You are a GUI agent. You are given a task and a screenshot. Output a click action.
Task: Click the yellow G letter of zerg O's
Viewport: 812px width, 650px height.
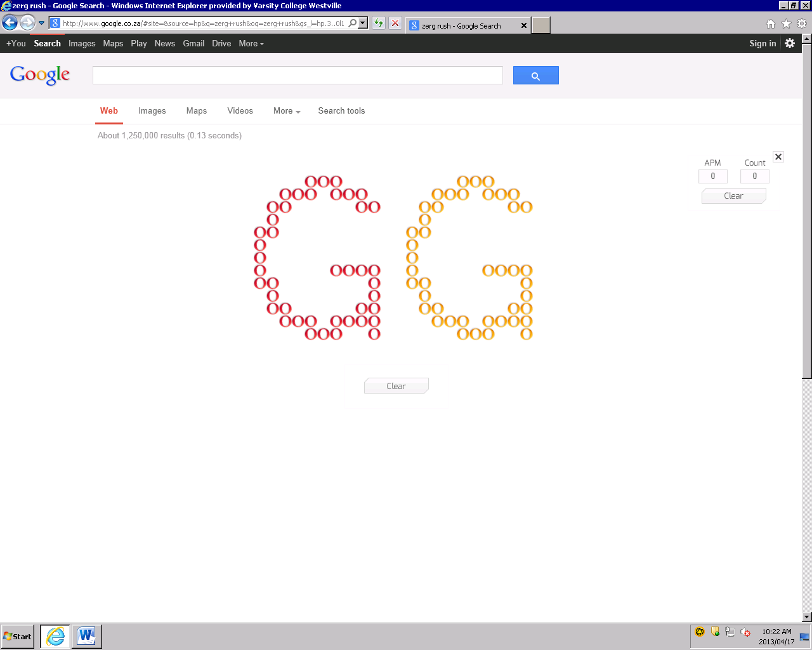pos(469,258)
